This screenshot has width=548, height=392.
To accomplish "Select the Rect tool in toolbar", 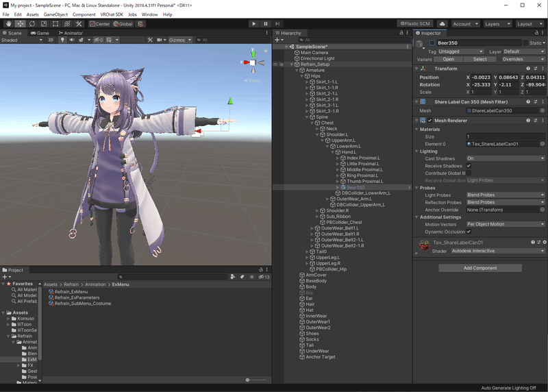I will 55,24.
